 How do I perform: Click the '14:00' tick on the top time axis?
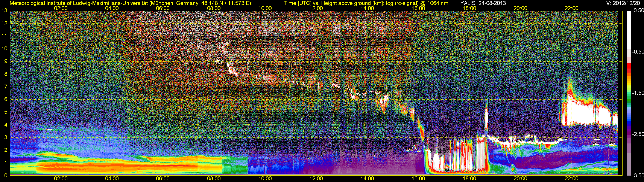[367, 8]
